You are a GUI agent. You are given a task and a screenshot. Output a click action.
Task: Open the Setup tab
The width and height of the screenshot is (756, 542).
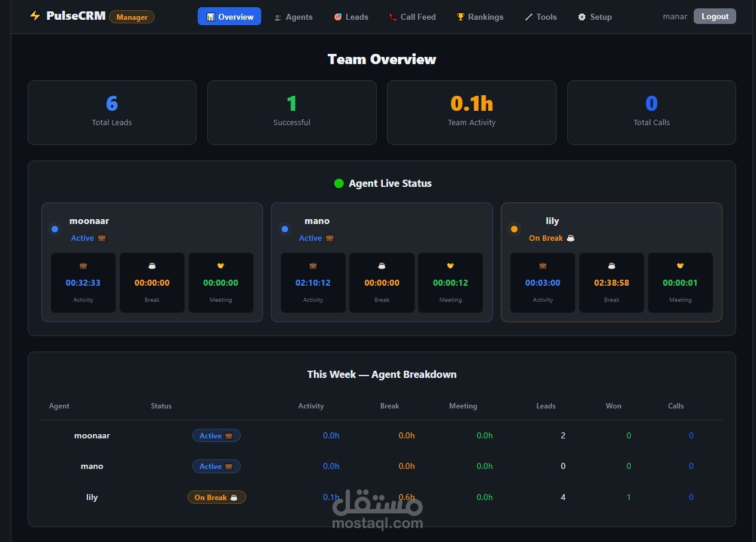pos(594,17)
